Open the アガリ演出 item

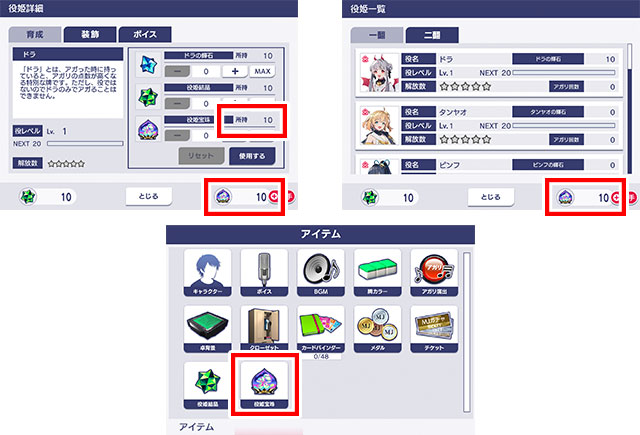[x=434, y=273]
